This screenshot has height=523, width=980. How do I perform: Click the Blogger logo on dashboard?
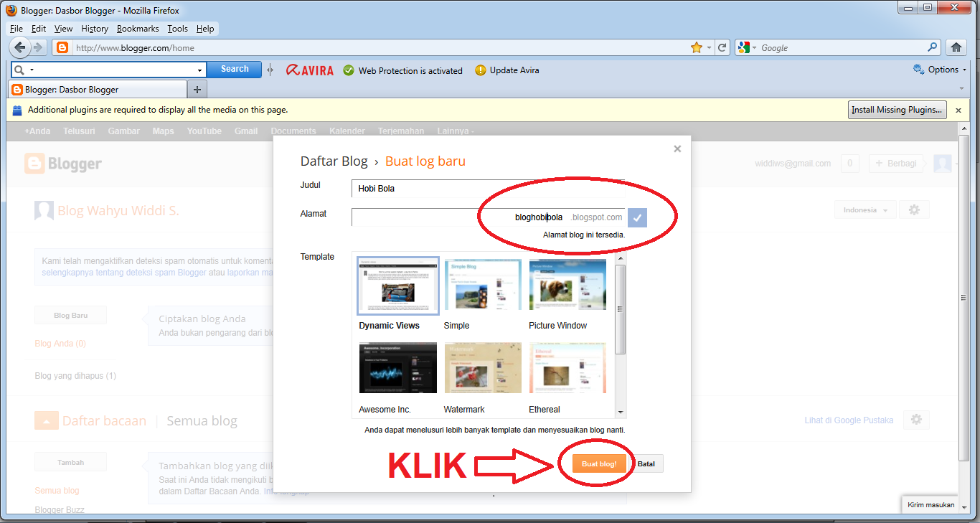(63, 164)
